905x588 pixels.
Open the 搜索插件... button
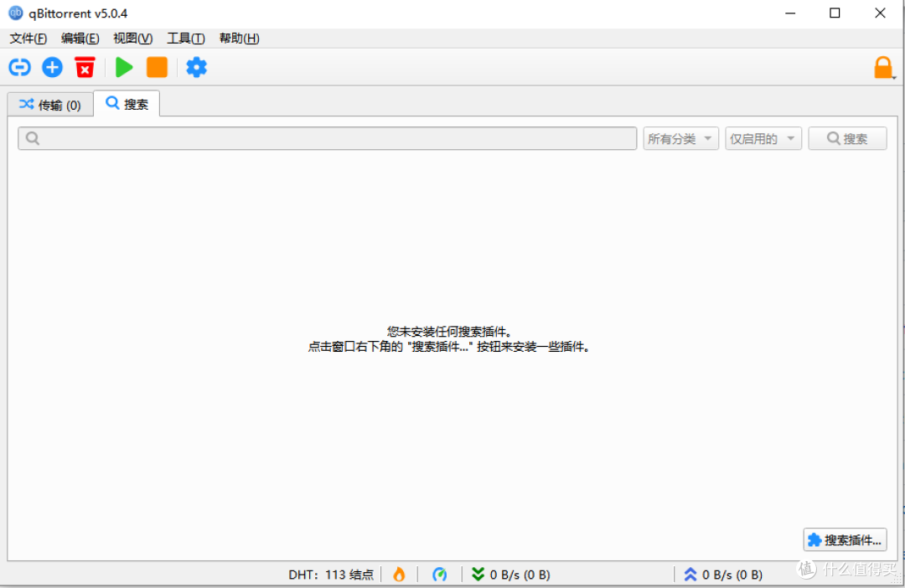(845, 540)
